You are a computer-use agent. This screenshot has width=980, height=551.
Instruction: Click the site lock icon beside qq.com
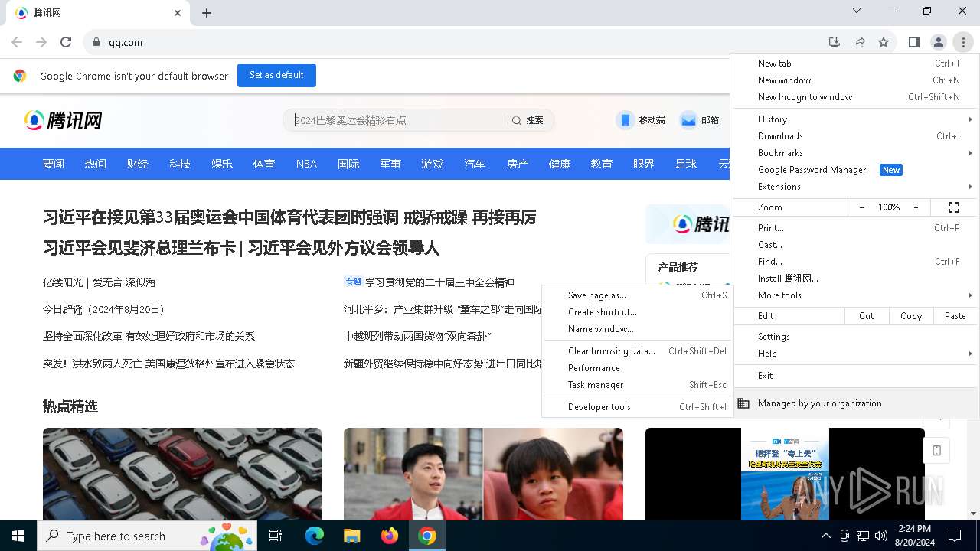(x=96, y=42)
